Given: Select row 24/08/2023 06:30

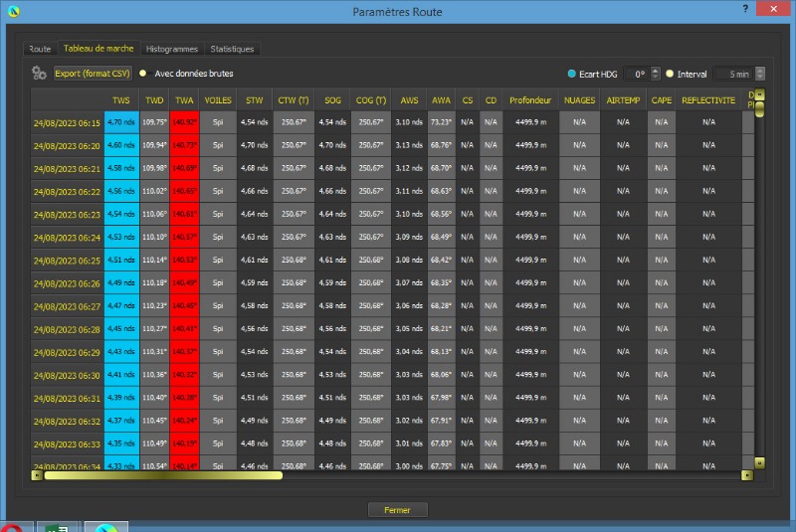Looking at the screenshot, I should pos(67,375).
